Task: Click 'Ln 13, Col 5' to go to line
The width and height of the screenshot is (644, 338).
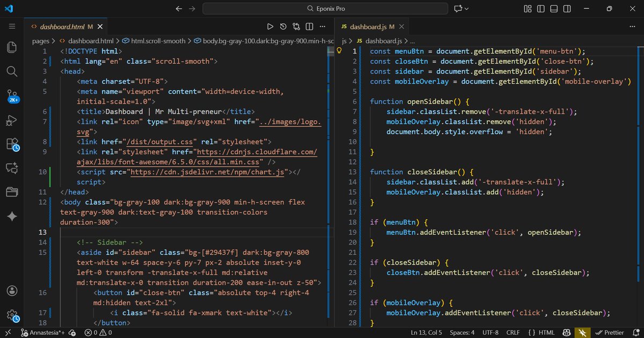Action: tap(427, 333)
